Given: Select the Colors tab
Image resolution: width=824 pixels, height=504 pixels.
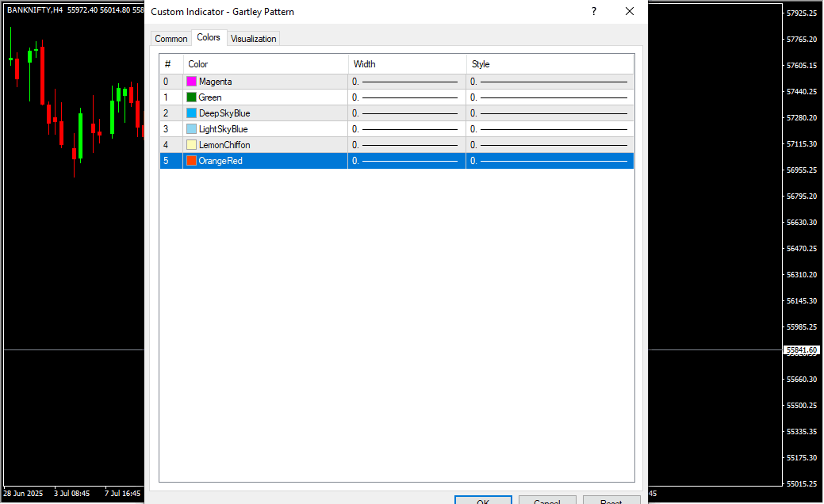Looking at the screenshot, I should coord(209,37).
